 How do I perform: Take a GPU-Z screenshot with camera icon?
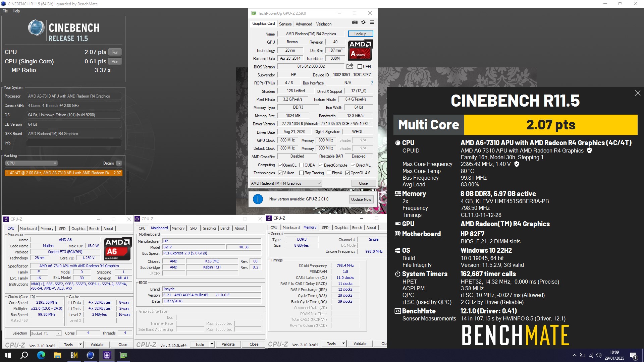coord(355,22)
